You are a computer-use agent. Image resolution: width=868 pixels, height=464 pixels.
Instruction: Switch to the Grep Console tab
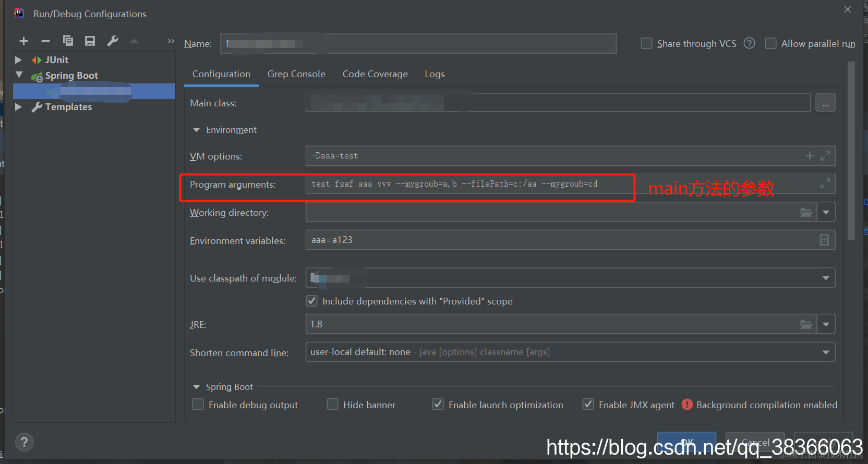point(296,74)
